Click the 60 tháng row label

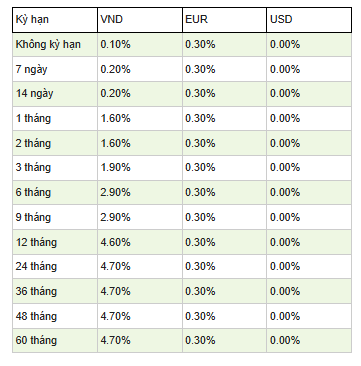[x=55, y=341]
